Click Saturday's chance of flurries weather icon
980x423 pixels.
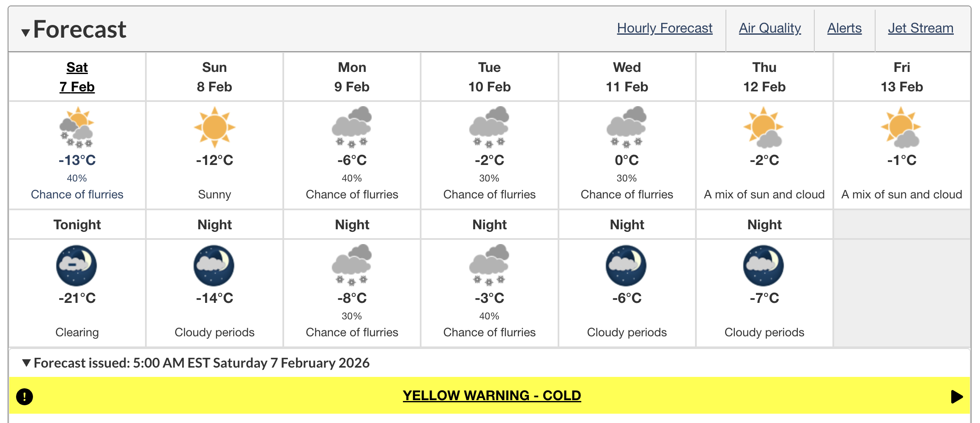coord(77,127)
